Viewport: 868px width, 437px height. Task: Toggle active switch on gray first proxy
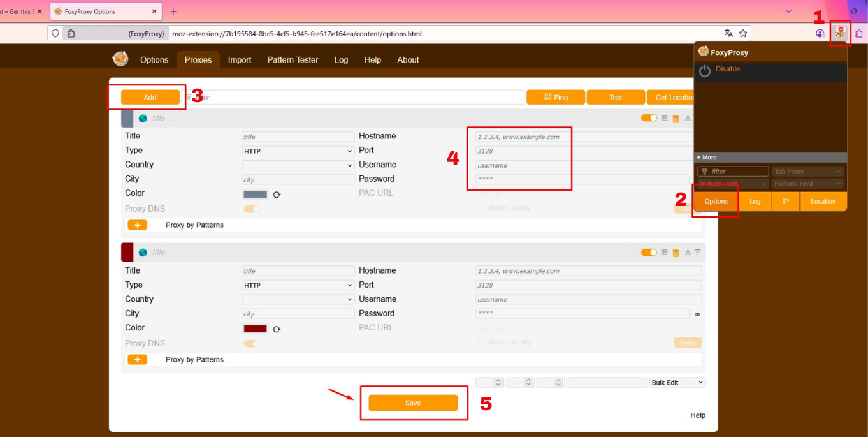[649, 118]
